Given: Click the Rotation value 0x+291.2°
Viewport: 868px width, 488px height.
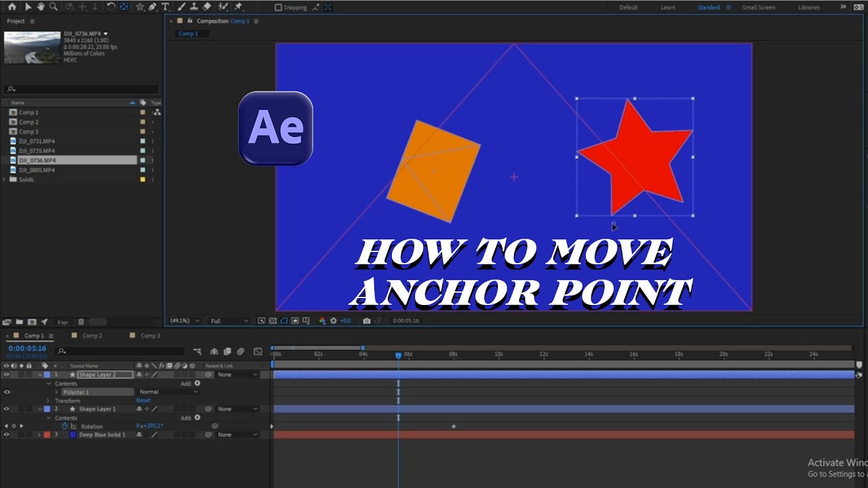Looking at the screenshot, I should (x=150, y=426).
